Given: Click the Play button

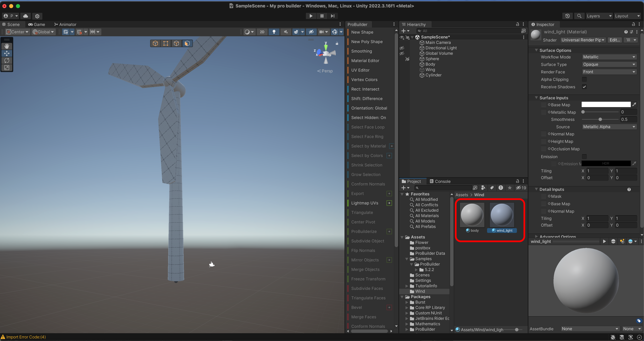Looking at the screenshot, I should pos(311,16).
